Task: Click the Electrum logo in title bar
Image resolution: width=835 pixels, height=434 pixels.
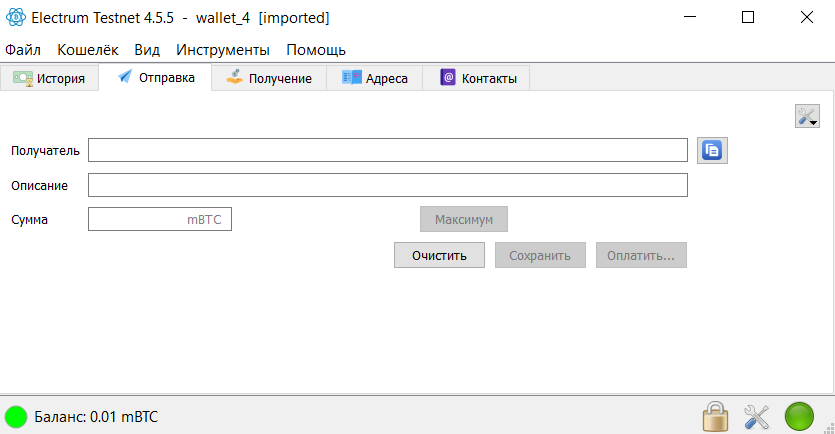Action: (15, 18)
